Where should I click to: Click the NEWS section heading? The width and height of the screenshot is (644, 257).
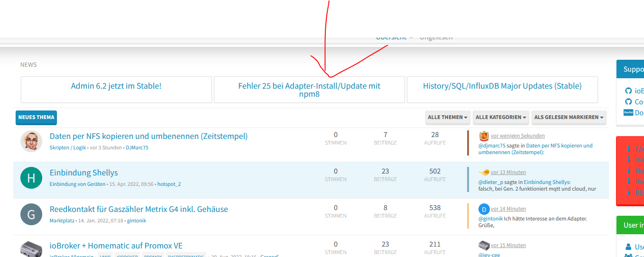(x=28, y=64)
